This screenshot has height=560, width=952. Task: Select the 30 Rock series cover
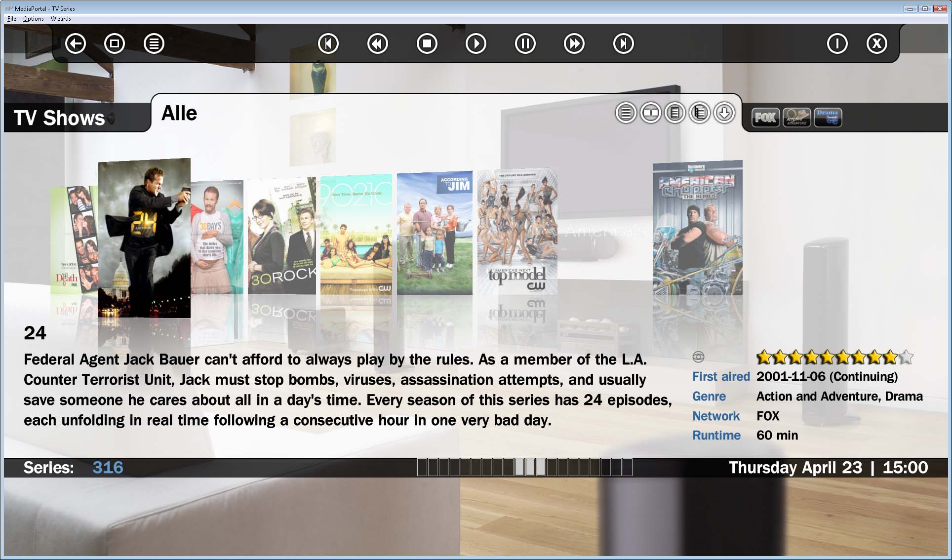click(x=281, y=237)
